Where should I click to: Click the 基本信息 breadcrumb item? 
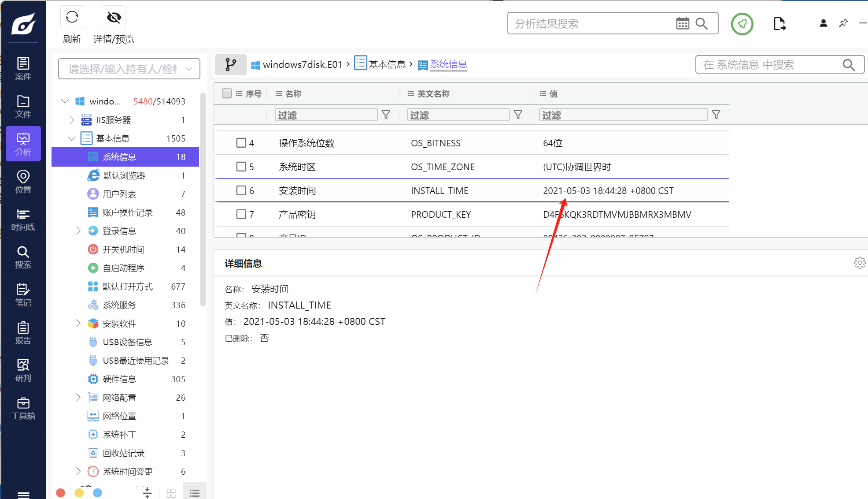coord(386,65)
